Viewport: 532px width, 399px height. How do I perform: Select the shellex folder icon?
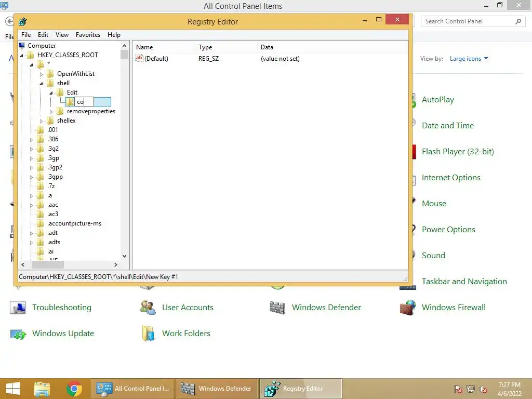(50, 121)
